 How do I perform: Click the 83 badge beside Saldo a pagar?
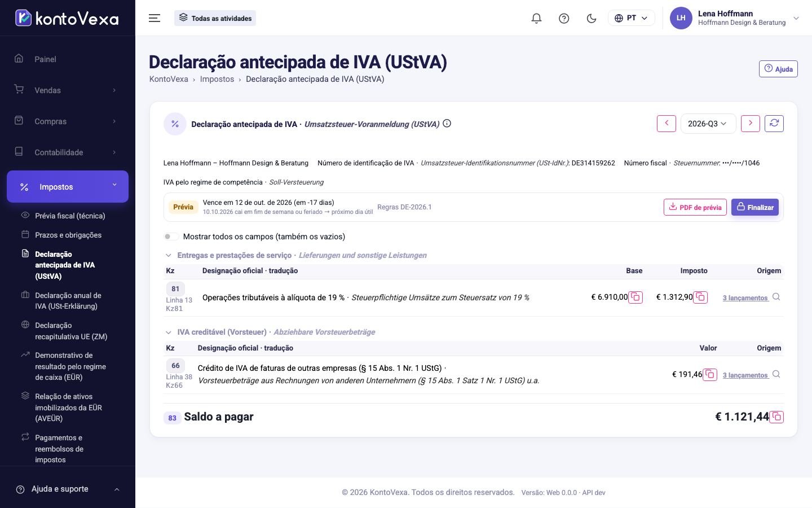[x=172, y=418]
